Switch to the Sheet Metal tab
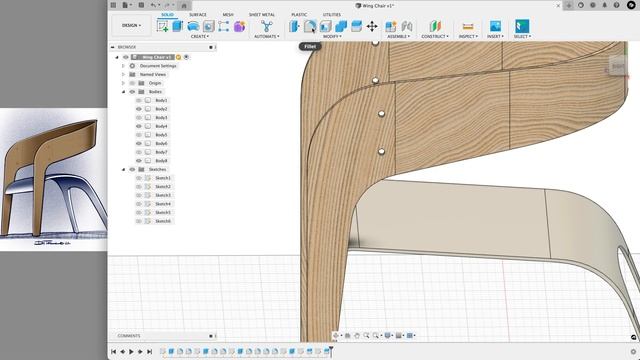This screenshot has height=360, width=640. (x=262, y=15)
